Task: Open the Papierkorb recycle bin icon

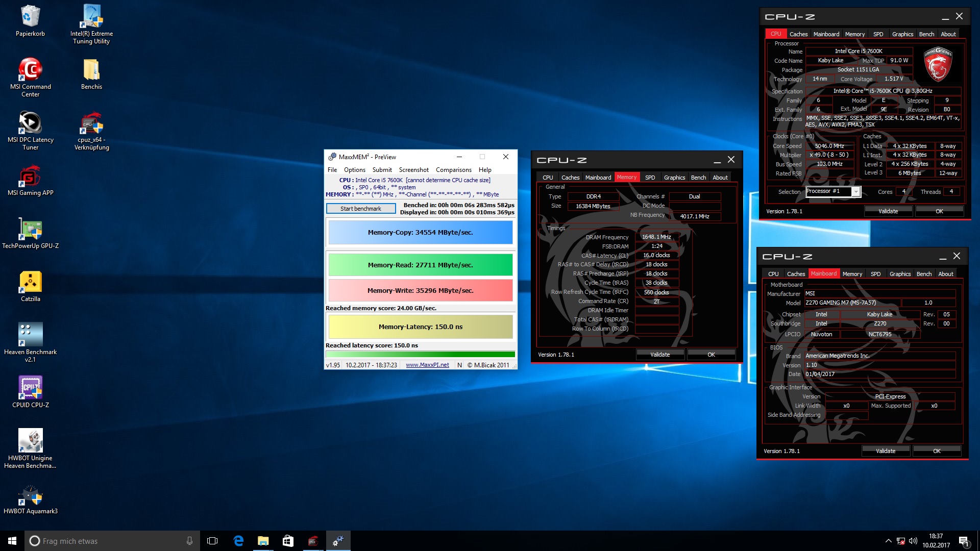Action: coord(30,21)
